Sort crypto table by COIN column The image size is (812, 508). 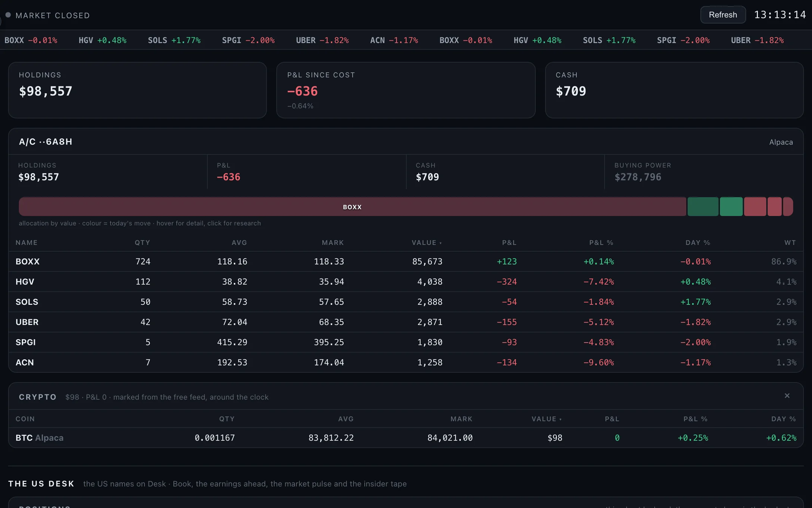(x=25, y=419)
